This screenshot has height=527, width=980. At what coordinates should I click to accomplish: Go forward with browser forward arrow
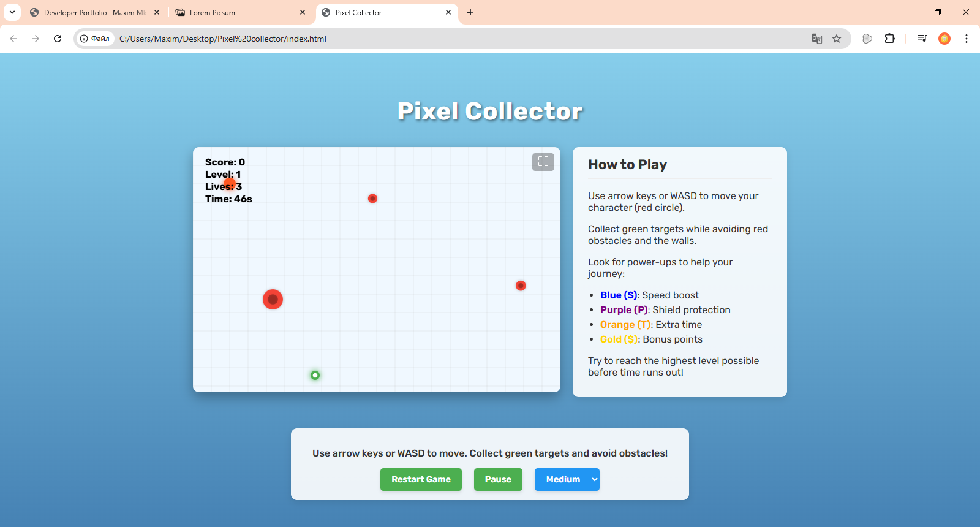[36, 39]
